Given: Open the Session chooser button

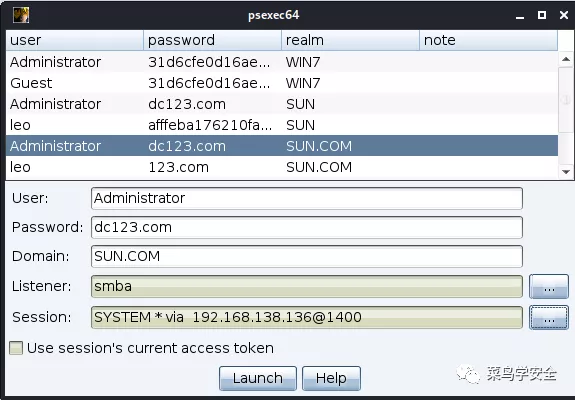Looking at the screenshot, I should tap(549, 318).
